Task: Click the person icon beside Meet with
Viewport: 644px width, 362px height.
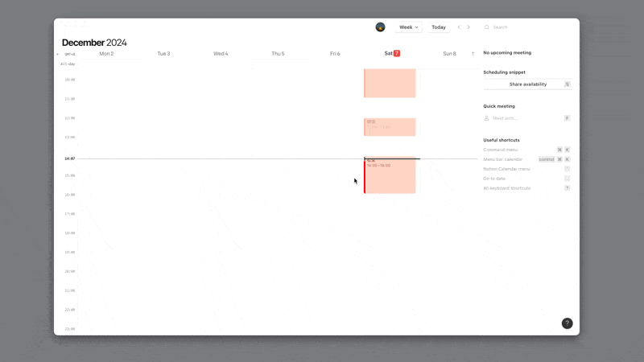Action: click(487, 118)
